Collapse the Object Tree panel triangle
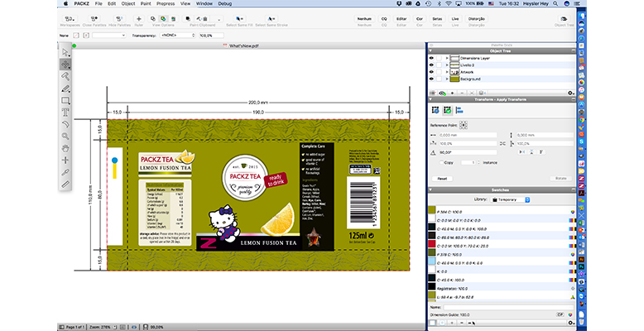 (x=430, y=51)
